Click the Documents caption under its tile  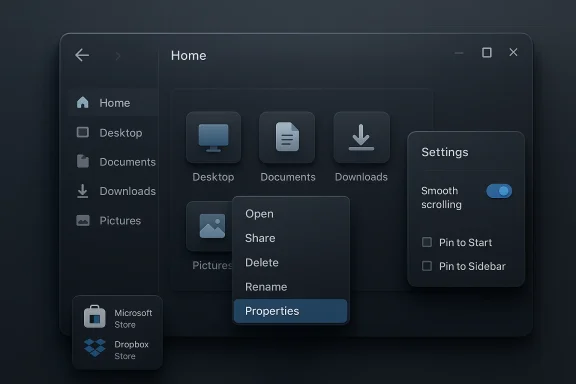[288, 177]
